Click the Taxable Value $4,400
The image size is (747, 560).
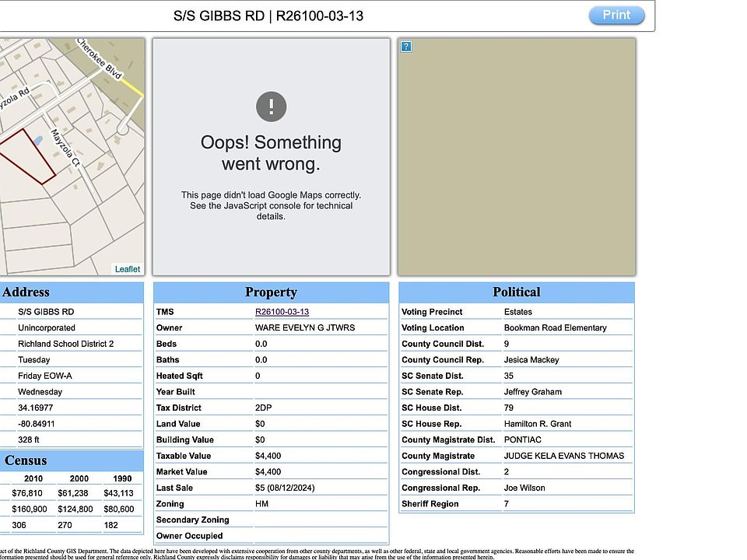point(268,457)
